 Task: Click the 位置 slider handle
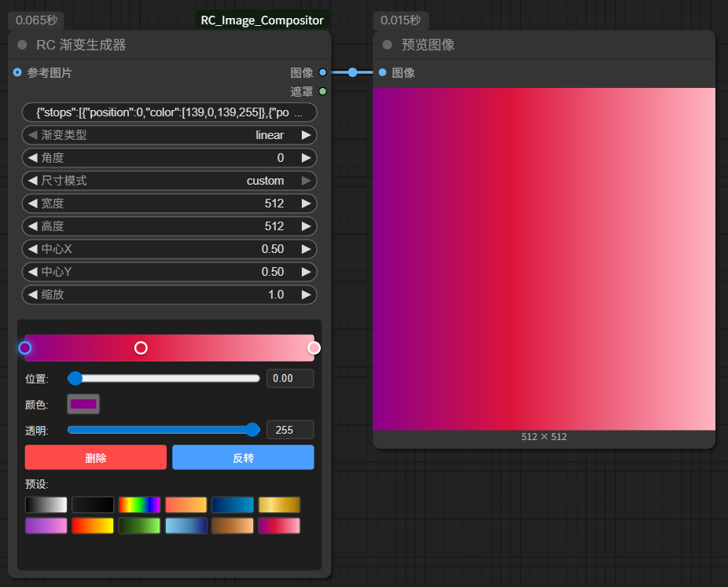click(x=75, y=378)
